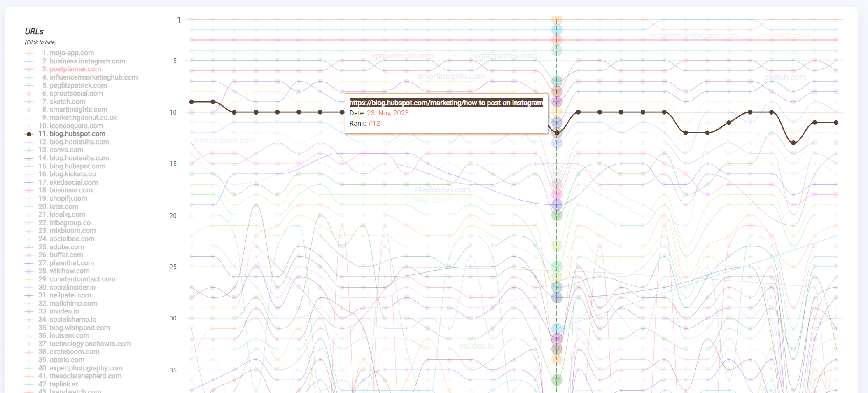Image resolution: width=868 pixels, height=393 pixels.
Task: Click the dark hubspot data point at rank 12
Action: click(x=557, y=133)
